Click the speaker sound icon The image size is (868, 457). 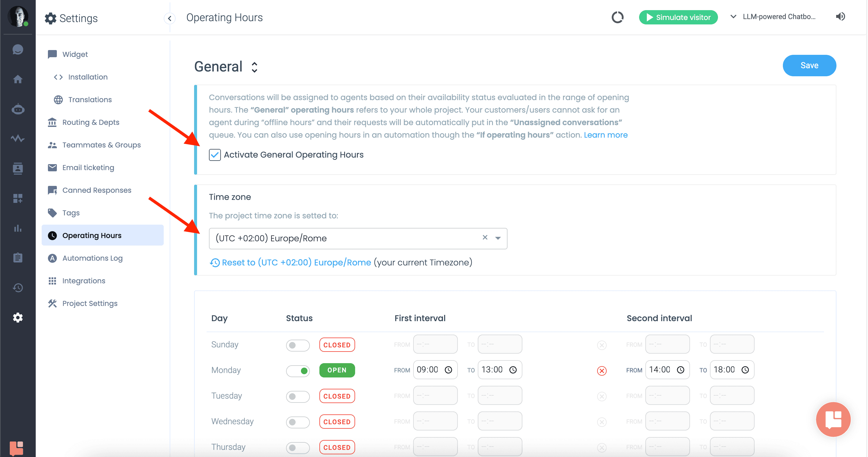tap(840, 16)
